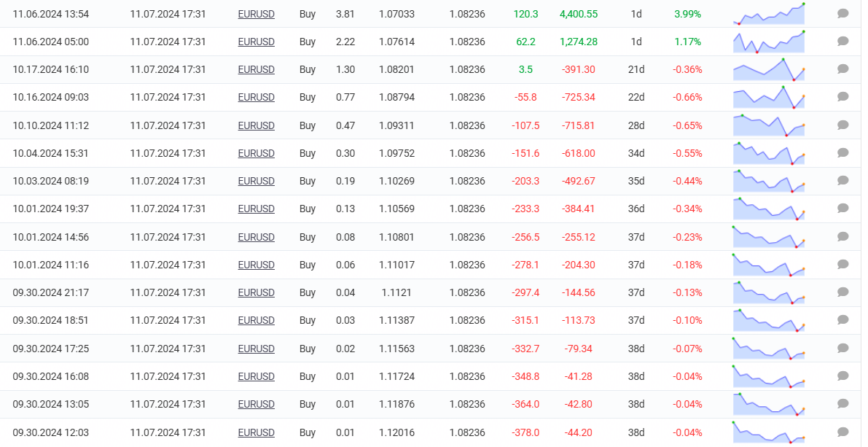The image size is (868, 447).
Task: Open comment icon for 10.10.2024 11:12 trade
Action: (x=842, y=125)
